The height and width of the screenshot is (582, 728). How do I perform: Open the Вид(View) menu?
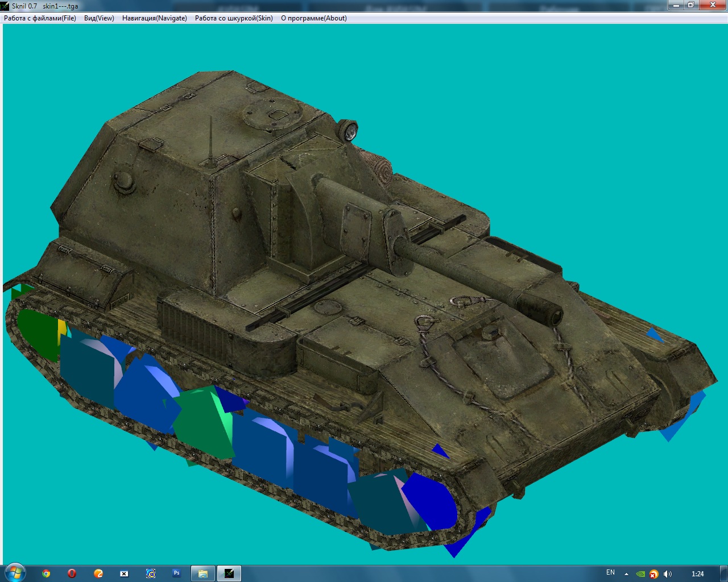click(99, 18)
